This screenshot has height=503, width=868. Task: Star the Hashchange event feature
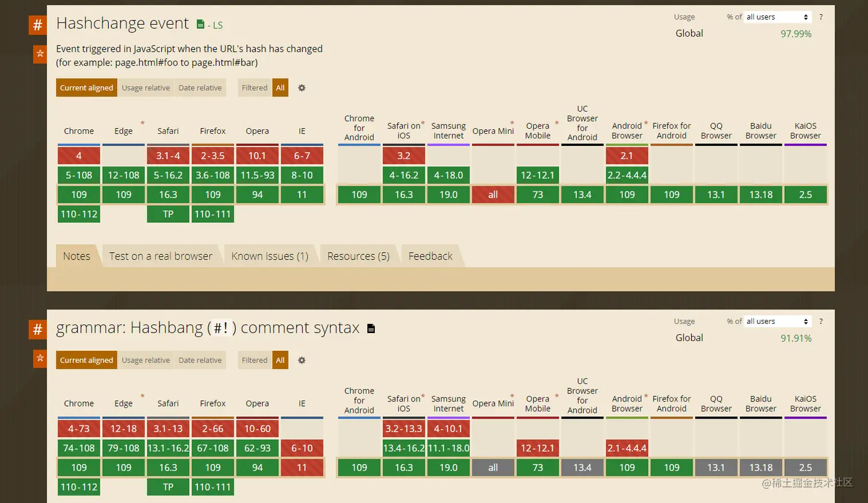(x=40, y=54)
